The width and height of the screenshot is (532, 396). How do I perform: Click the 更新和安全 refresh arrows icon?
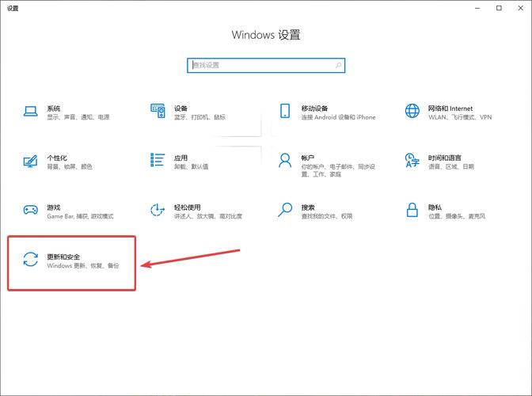point(30,261)
